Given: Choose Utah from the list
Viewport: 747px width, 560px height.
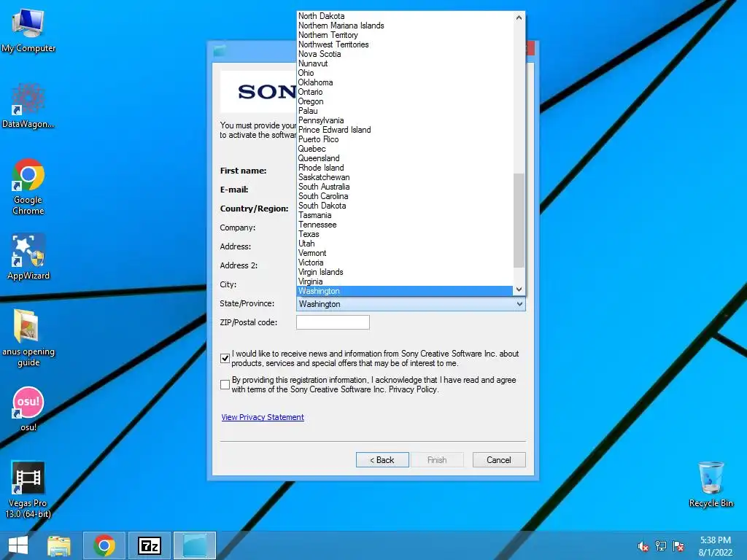Looking at the screenshot, I should pos(405,244).
